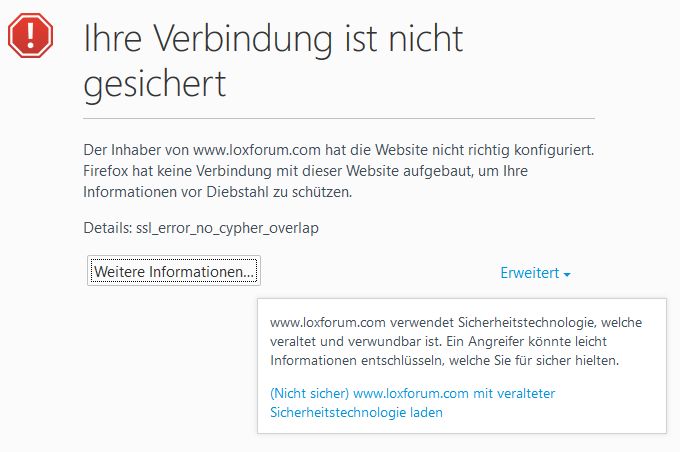The image size is (680, 452).
Task: Click the red warning stop-sign icon
Action: click(x=30, y=36)
